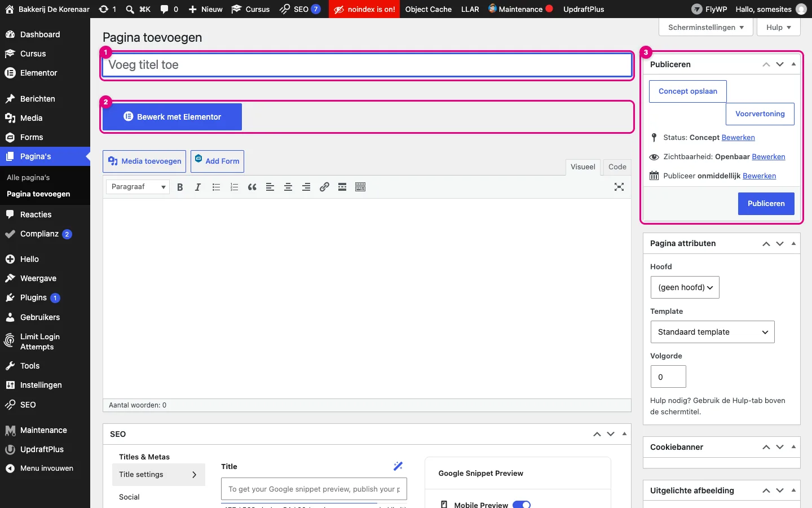Screen dimensions: 812x508
Task: Click the Volgorde number field
Action: coord(668,376)
